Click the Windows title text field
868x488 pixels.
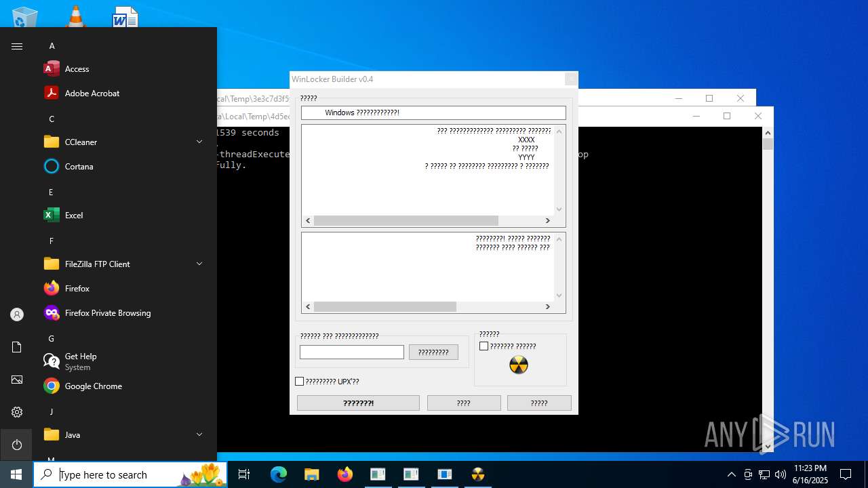click(x=433, y=113)
